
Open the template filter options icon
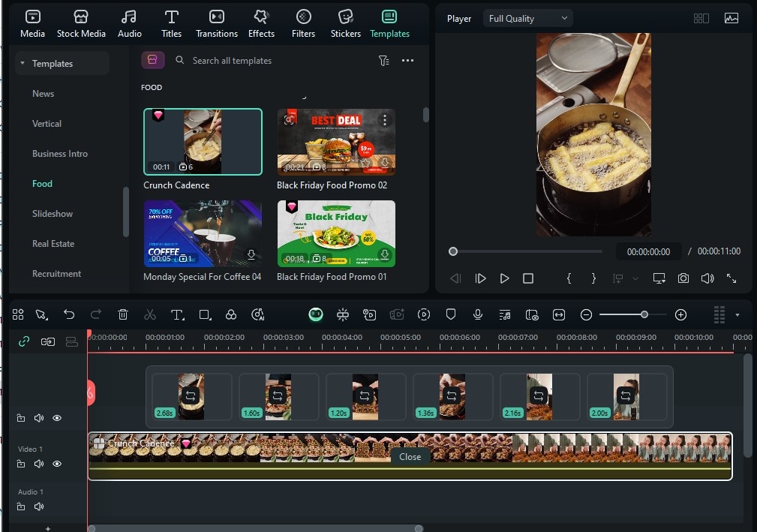384,60
